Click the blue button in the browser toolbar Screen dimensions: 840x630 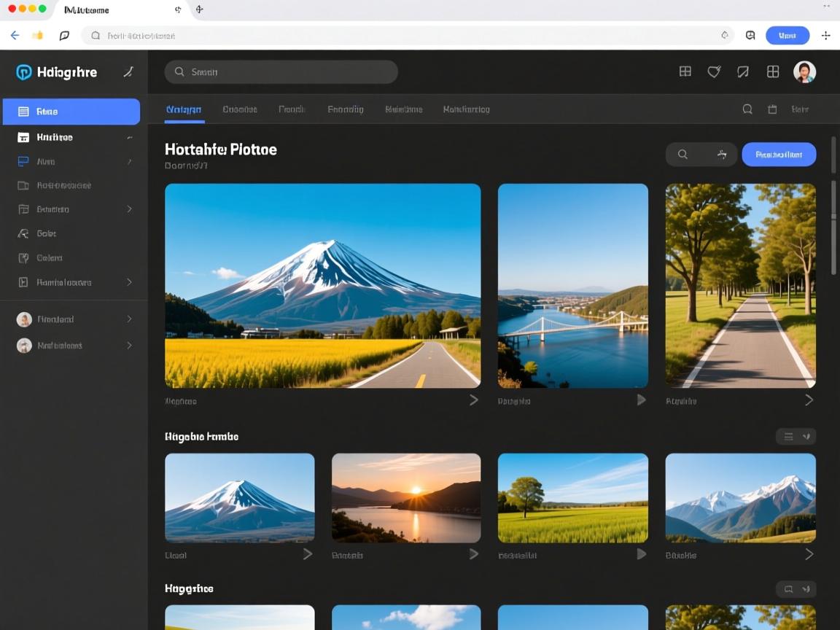pos(787,35)
